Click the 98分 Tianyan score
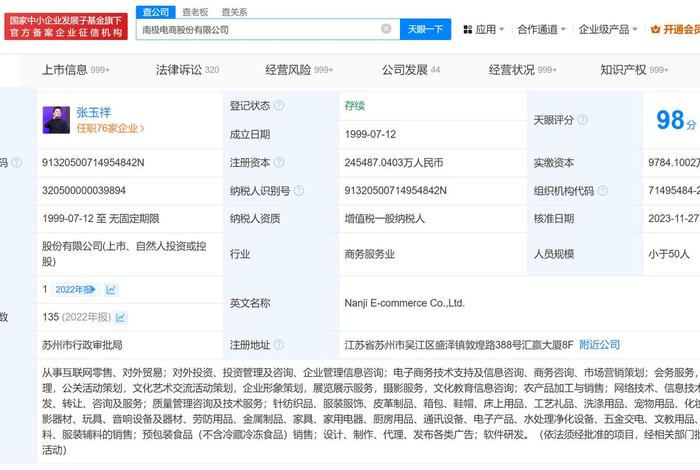 (x=676, y=120)
